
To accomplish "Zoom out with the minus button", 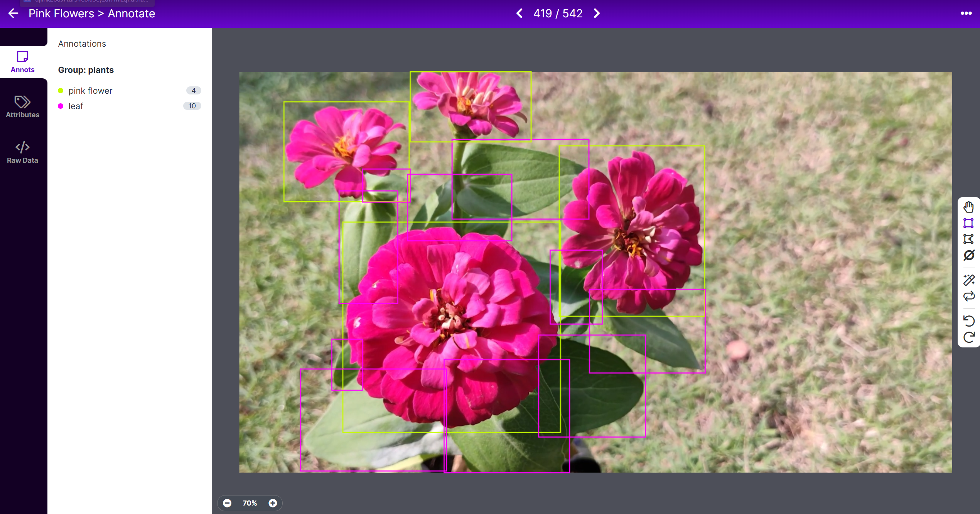I will (x=228, y=503).
